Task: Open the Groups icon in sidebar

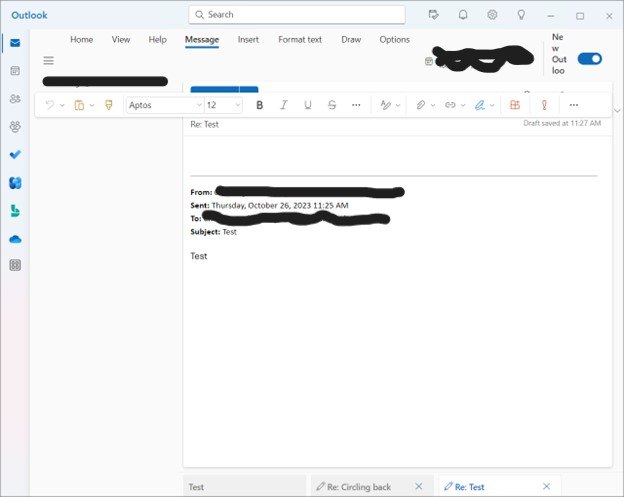Action: pos(15,127)
